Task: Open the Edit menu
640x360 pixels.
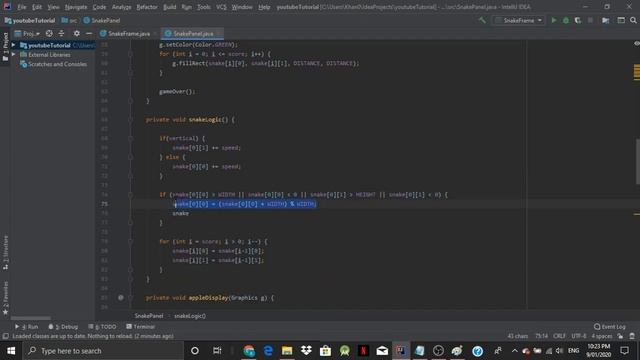Action: pos(37,7)
